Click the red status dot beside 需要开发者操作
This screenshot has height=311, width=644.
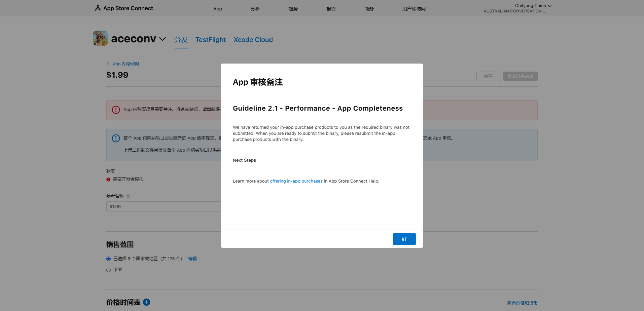click(x=108, y=180)
